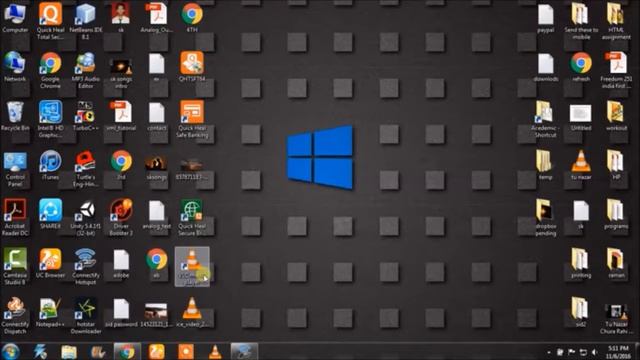This screenshot has width=640, height=360.
Task: Open the Analog_Ou PDF file
Action: (x=157, y=18)
